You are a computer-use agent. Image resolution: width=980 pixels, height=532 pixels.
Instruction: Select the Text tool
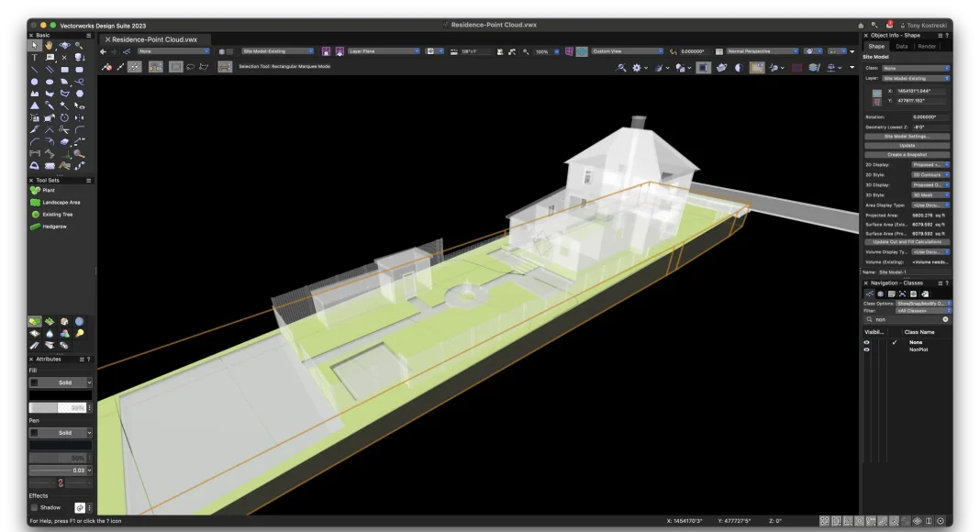pyautogui.click(x=35, y=57)
